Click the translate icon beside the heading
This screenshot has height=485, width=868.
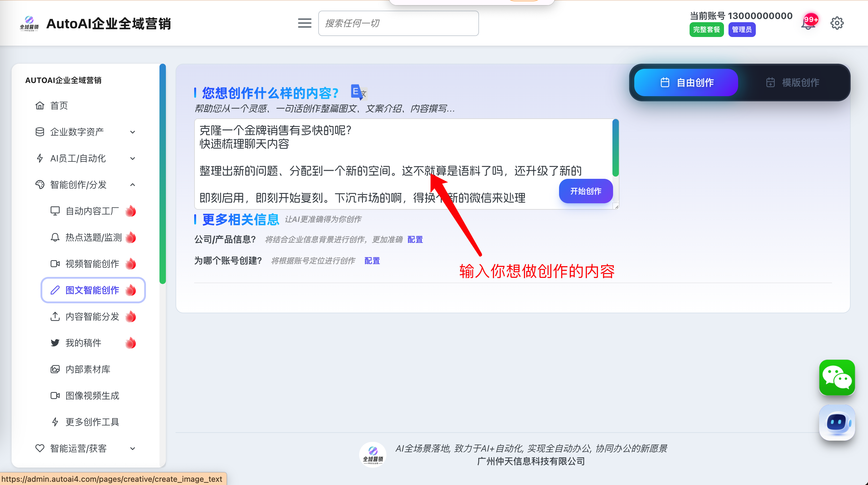(358, 92)
